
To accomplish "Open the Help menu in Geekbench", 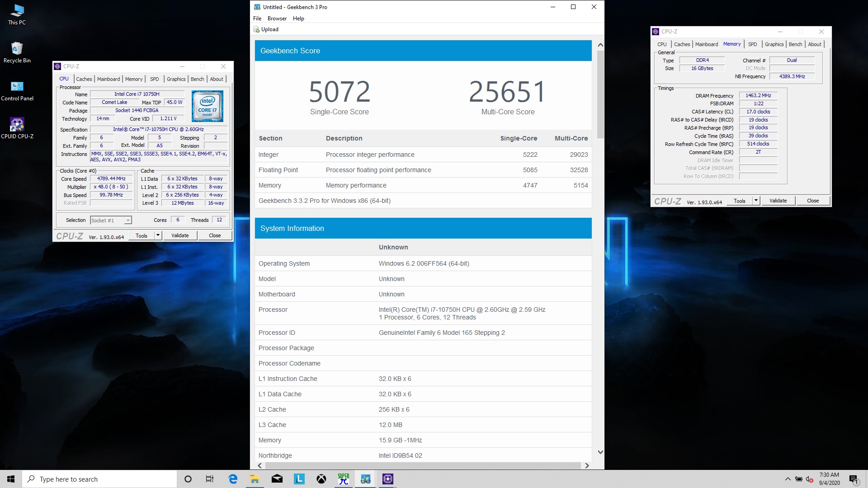I will [x=298, y=19].
